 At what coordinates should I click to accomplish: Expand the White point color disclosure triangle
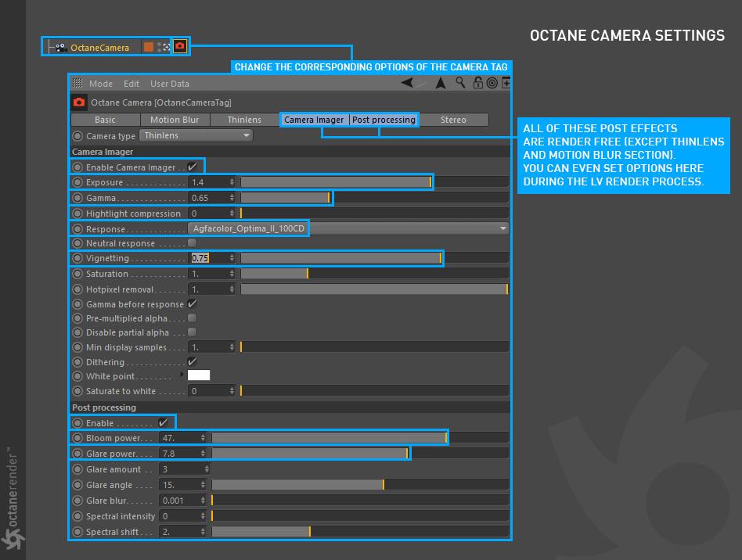182,375
